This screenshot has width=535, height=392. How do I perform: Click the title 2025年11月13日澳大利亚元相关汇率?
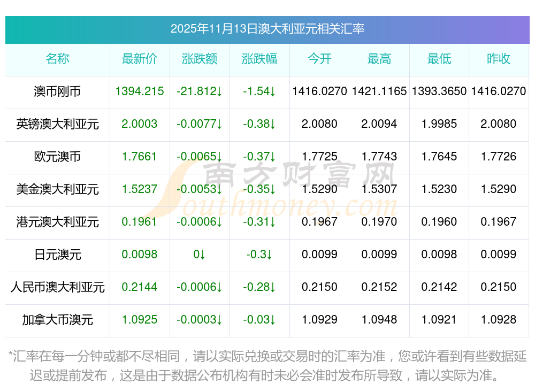tap(267, 29)
